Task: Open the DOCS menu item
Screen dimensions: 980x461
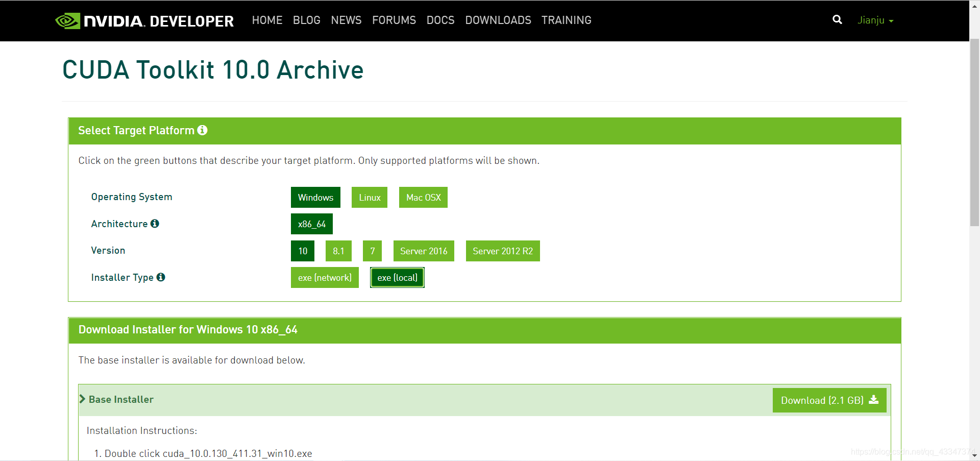Action: click(x=440, y=20)
